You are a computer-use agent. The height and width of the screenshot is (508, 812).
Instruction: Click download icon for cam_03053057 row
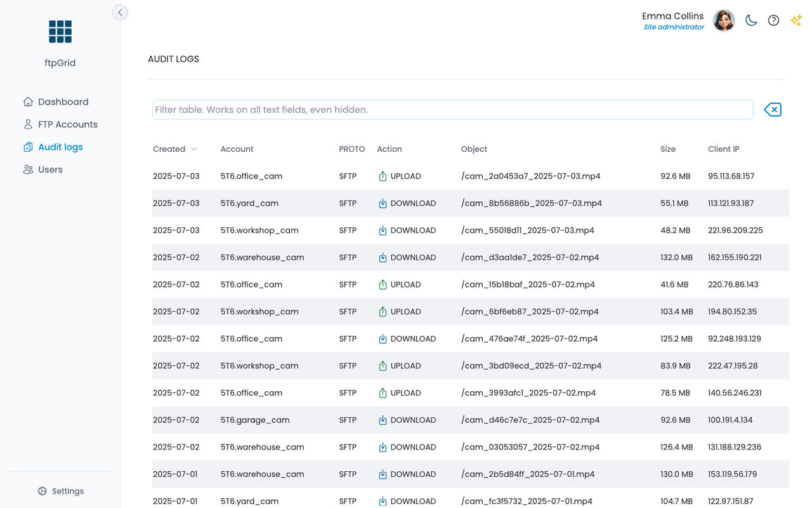coord(383,447)
